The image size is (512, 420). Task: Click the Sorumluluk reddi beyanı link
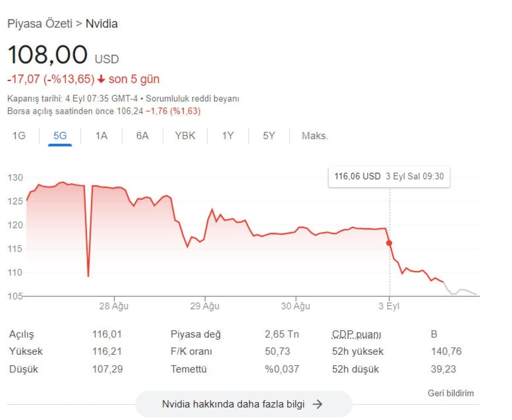pos(192,99)
